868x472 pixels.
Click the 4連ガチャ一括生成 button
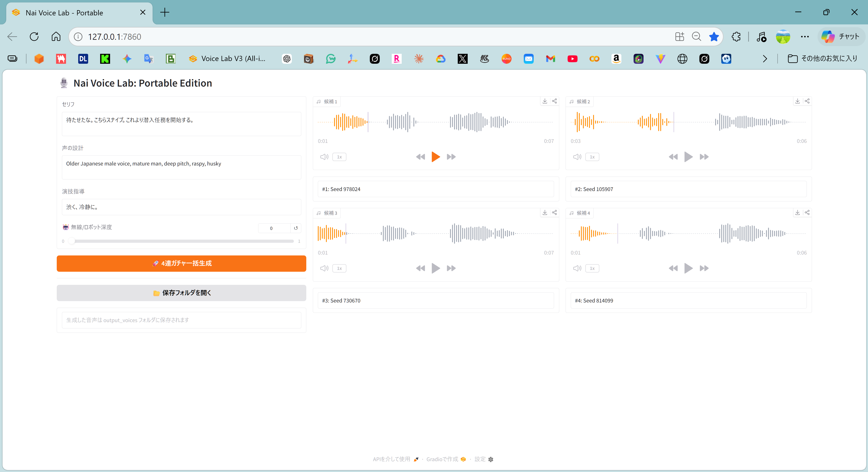[x=181, y=263]
